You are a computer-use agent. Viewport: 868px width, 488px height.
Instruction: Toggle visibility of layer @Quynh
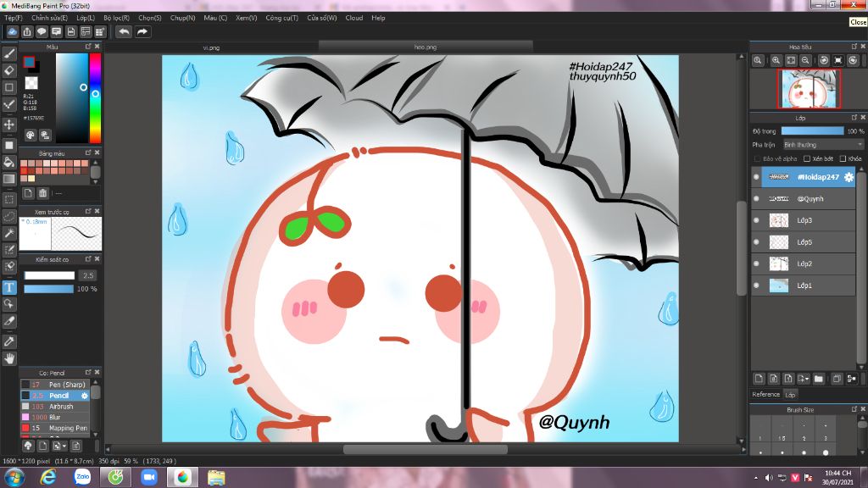[x=757, y=198]
